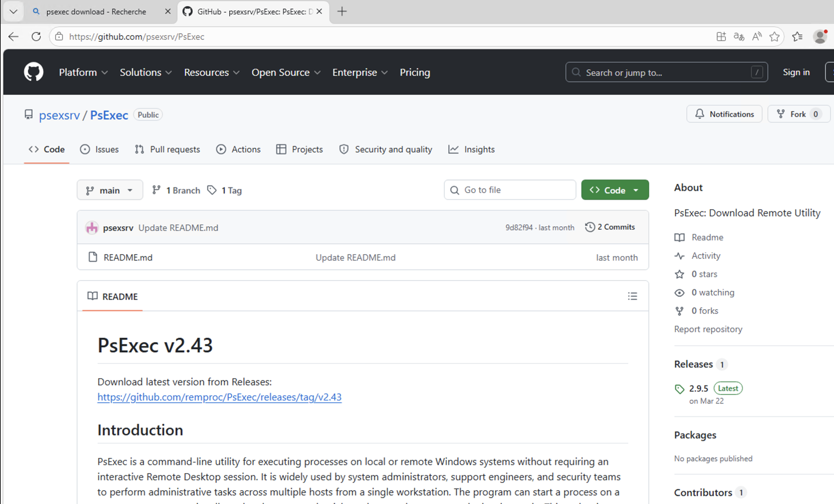Image resolution: width=834 pixels, height=504 pixels.
Task: View the 1 Tag link
Action: (x=225, y=190)
